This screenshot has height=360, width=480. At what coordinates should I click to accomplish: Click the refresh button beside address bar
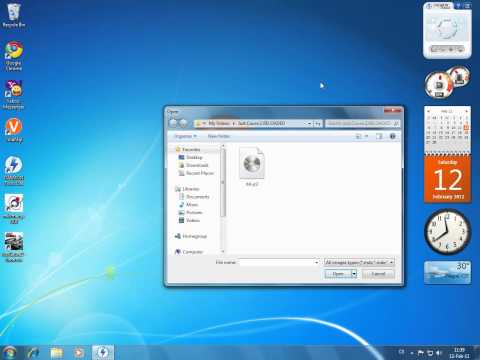coord(318,123)
